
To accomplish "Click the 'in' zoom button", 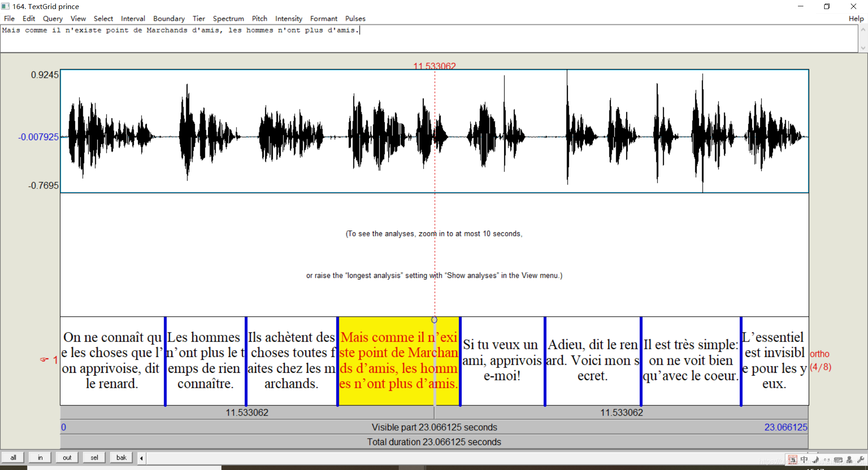I will 40,457.
